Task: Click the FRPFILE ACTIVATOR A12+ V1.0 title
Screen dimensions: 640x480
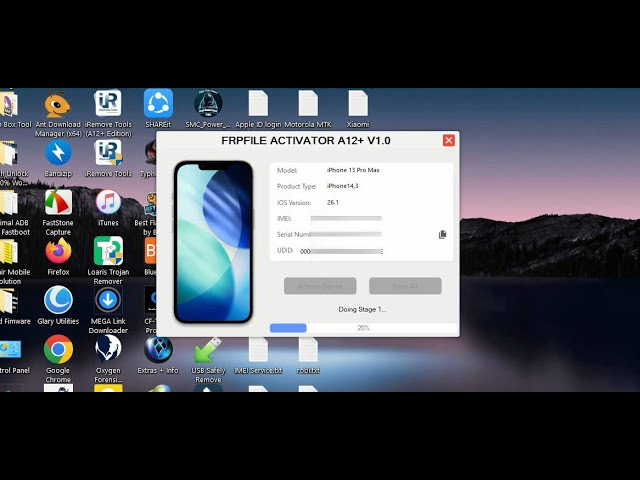Action: click(x=306, y=140)
